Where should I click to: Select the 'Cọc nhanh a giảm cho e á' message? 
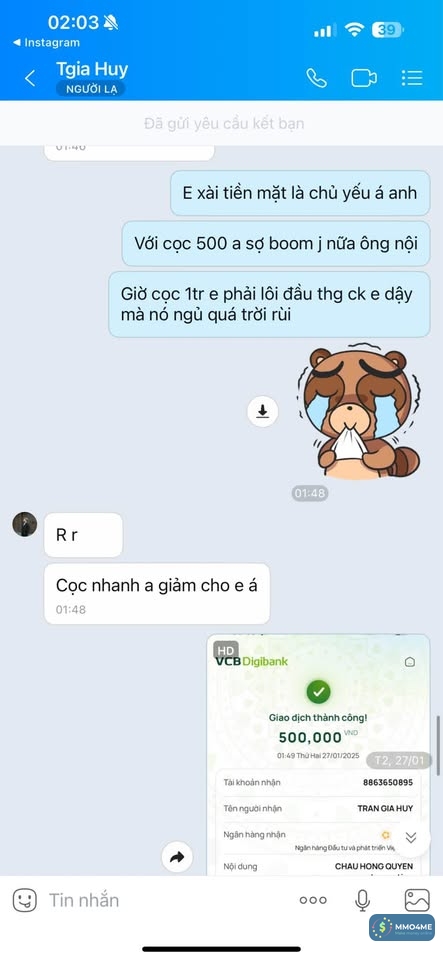click(x=157, y=593)
